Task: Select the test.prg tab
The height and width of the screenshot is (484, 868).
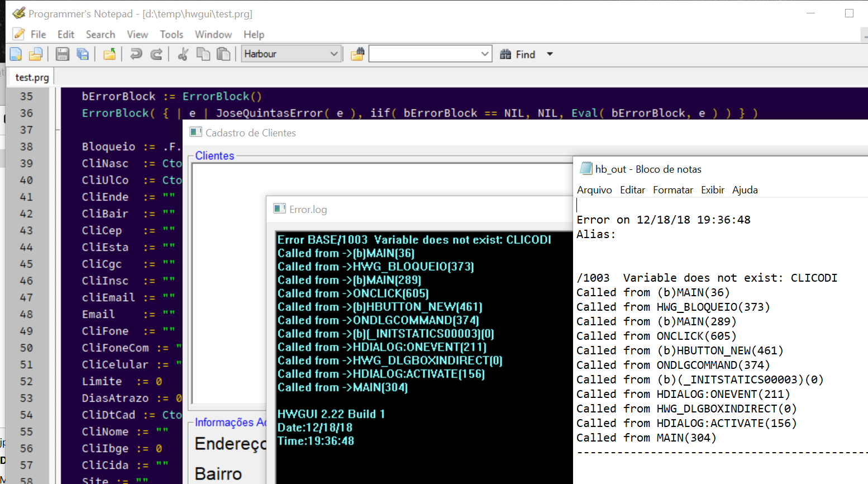Action: tap(32, 78)
